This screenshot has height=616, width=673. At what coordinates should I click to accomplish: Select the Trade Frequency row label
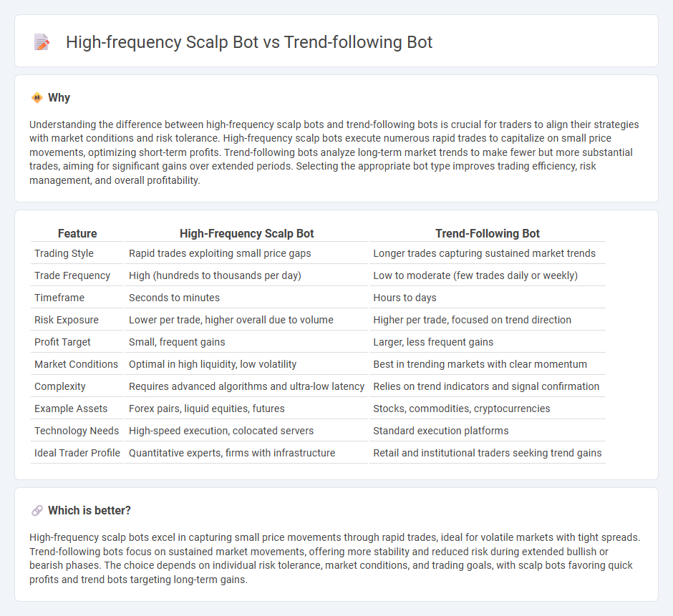pyautogui.click(x=72, y=275)
